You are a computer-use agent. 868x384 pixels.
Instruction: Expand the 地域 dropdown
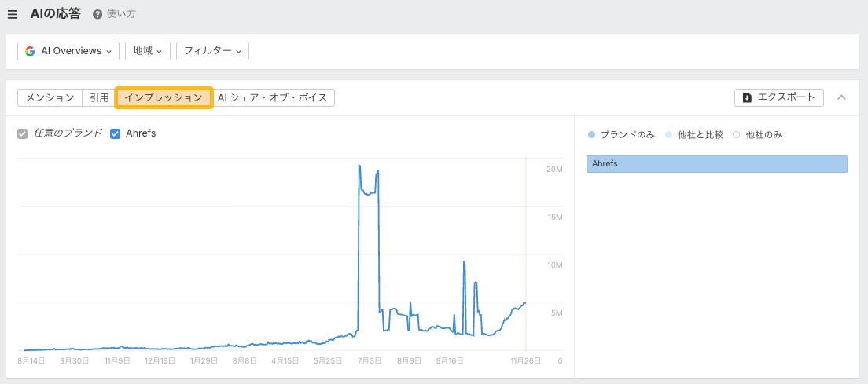pos(147,51)
